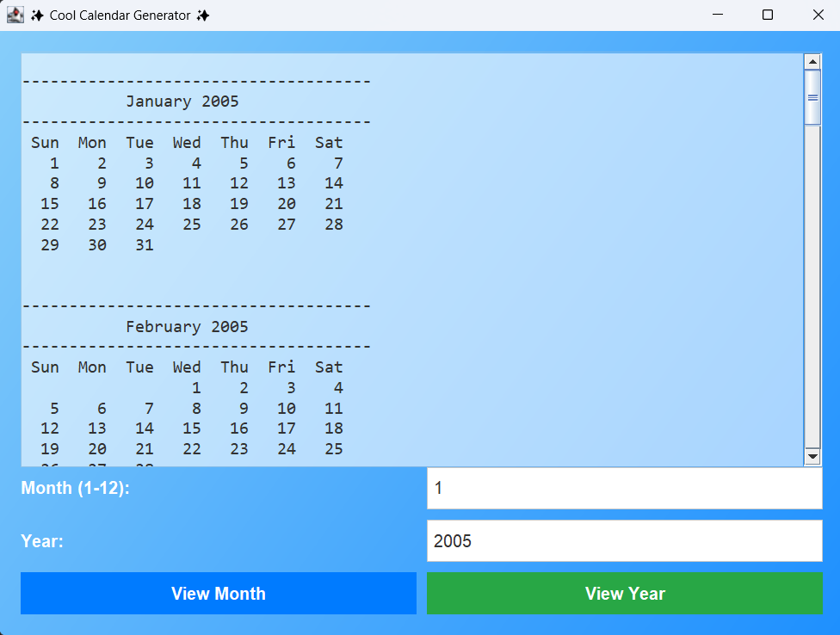Click day 29 in January

click(50, 244)
